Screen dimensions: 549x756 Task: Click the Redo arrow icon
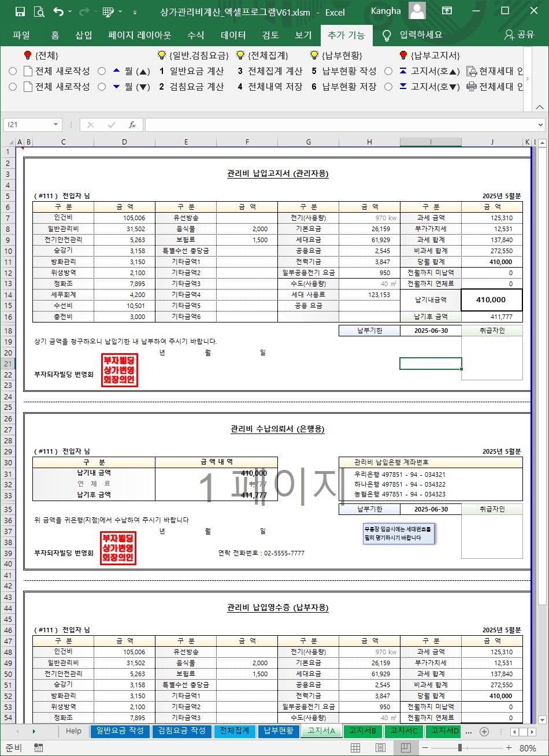click(x=84, y=12)
